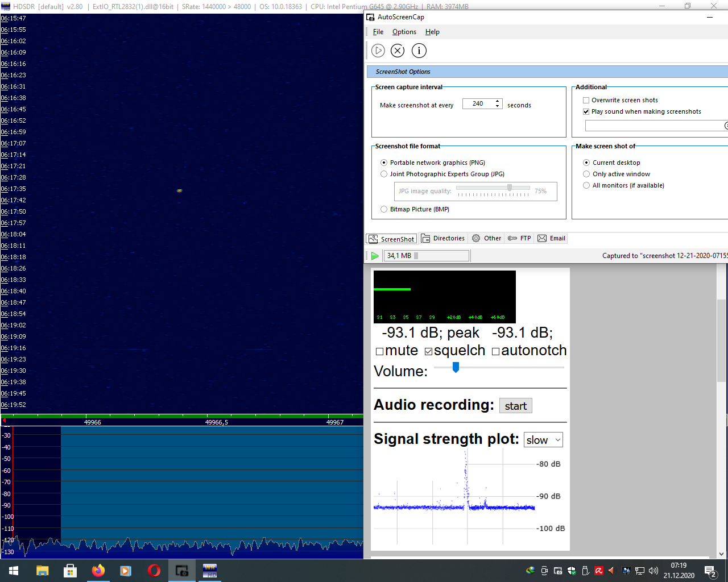The height and width of the screenshot is (582, 728).
Task: Click the Volume slider handle
Action: click(456, 368)
